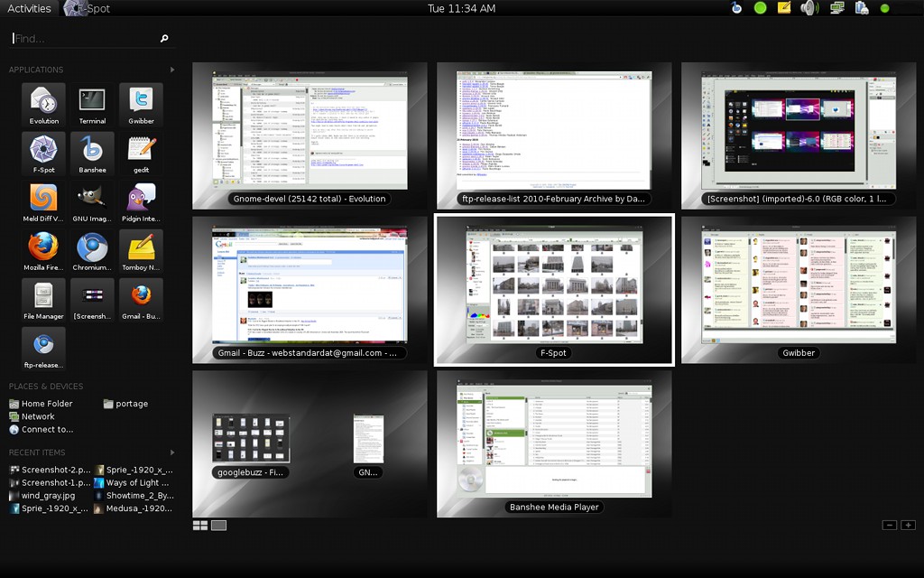924x578 pixels.
Task: Click the green status dot at the far right end of the top panel
Action: pyautogui.click(x=884, y=8)
